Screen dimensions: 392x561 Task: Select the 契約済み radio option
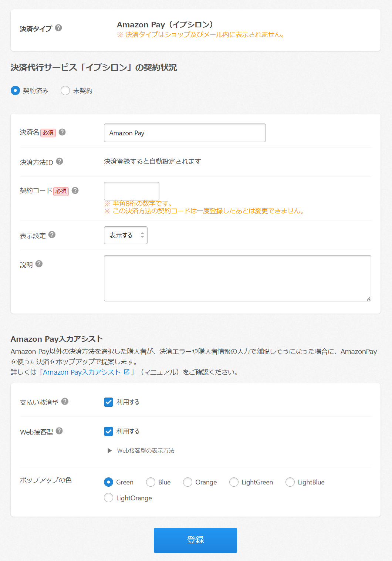pos(15,91)
